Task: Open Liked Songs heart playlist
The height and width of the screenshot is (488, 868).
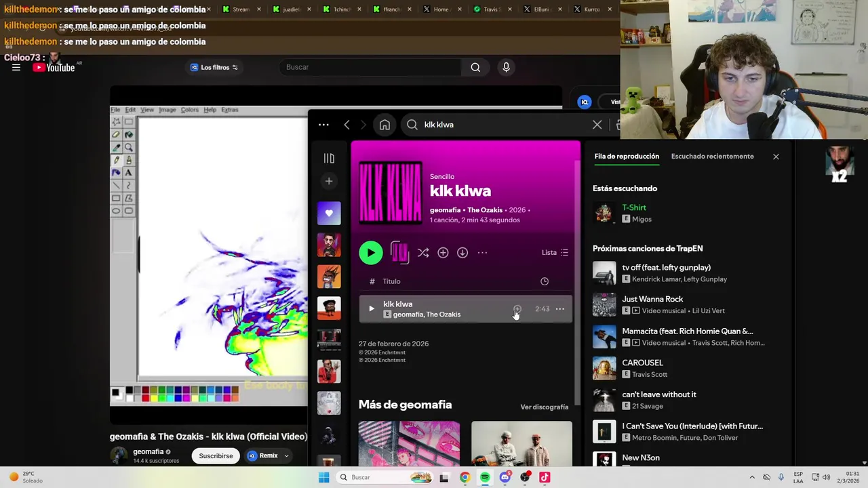Action: (x=329, y=213)
